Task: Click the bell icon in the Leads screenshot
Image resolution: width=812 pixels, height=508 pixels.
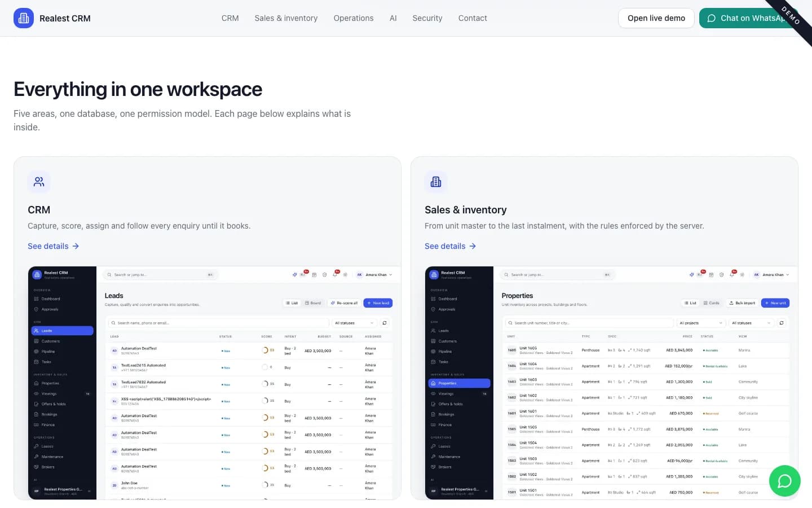Action: click(x=335, y=275)
